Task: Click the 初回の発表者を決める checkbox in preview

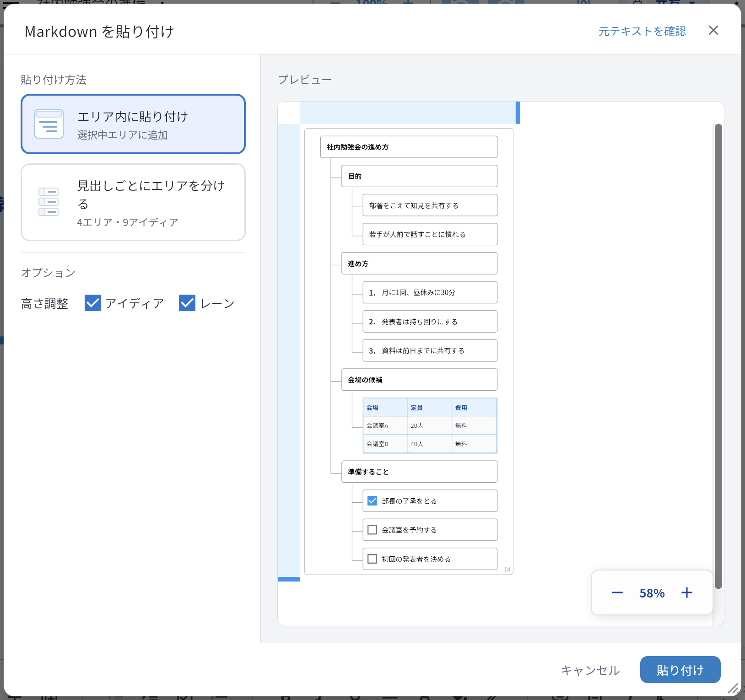Action: [x=372, y=559]
